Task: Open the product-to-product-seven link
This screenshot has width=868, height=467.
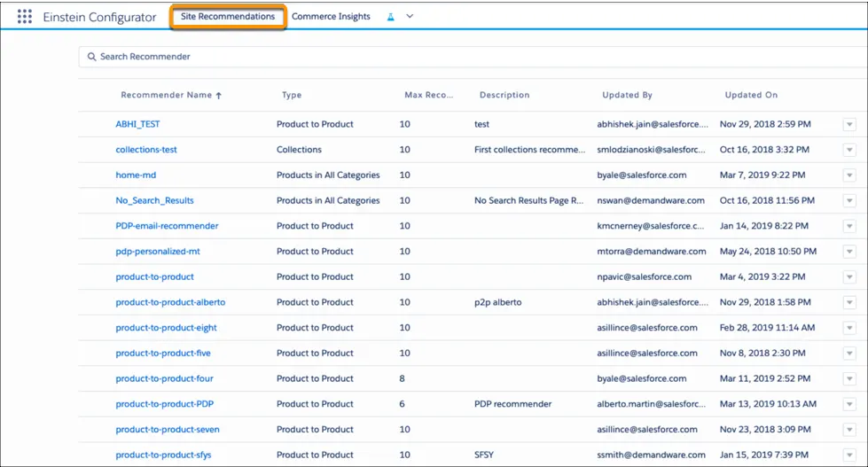Action: 168,430
